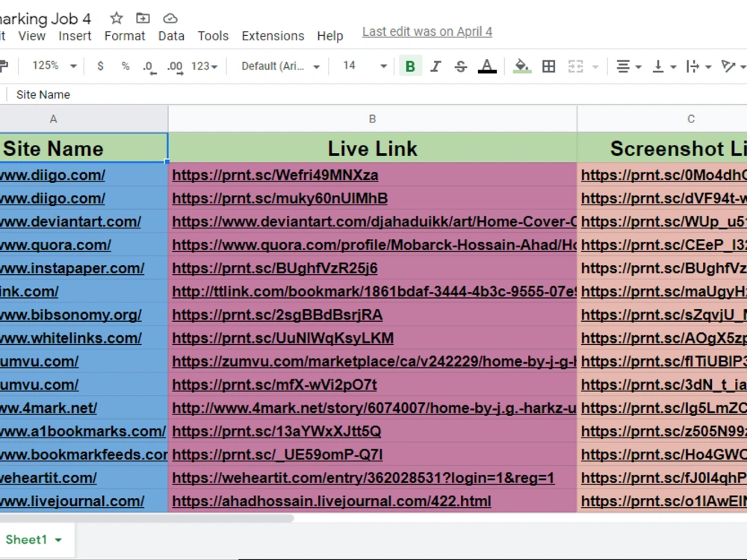Image resolution: width=747 pixels, height=560 pixels.
Task: Open link prnt.sc/BUghfVzR25j6 in column B
Action: (x=274, y=269)
